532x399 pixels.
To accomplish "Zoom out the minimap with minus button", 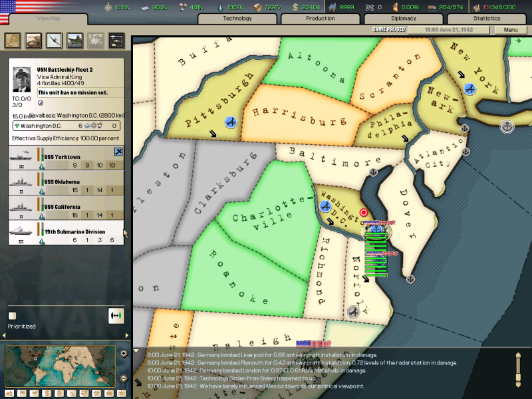I will 124,378.
